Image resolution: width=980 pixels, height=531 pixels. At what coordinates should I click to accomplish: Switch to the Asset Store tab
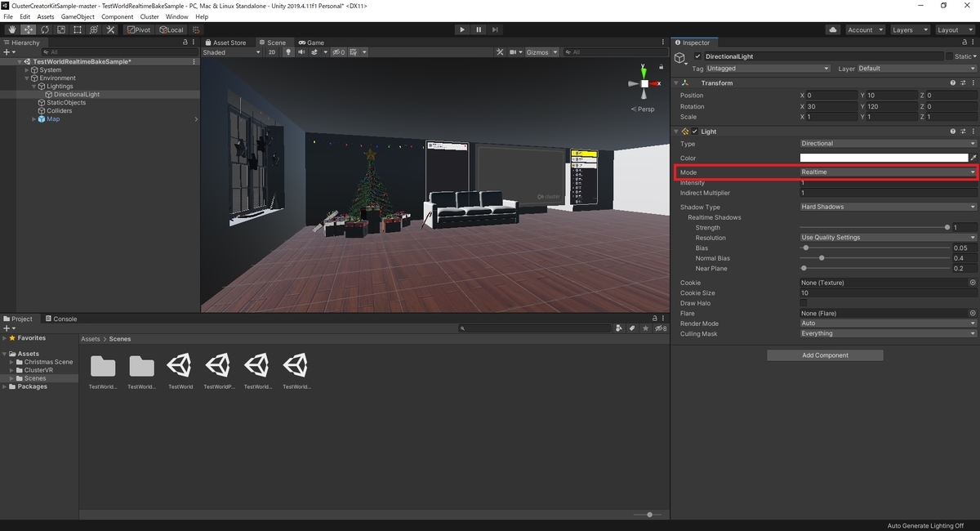point(225,42)
